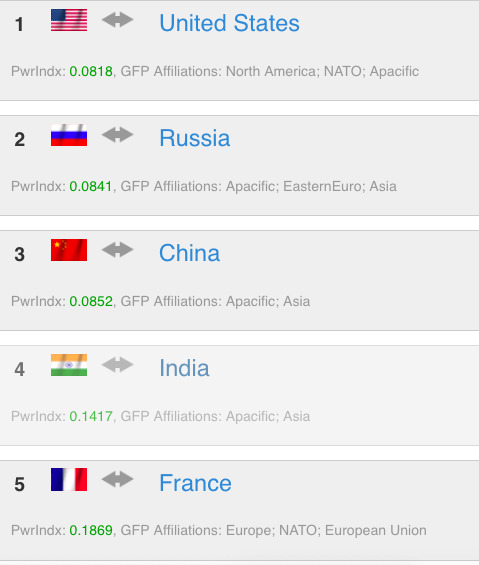The height and width of the screenshot is (565, 479).
Task: Open the China country link
Action: (x=190, y=253)
